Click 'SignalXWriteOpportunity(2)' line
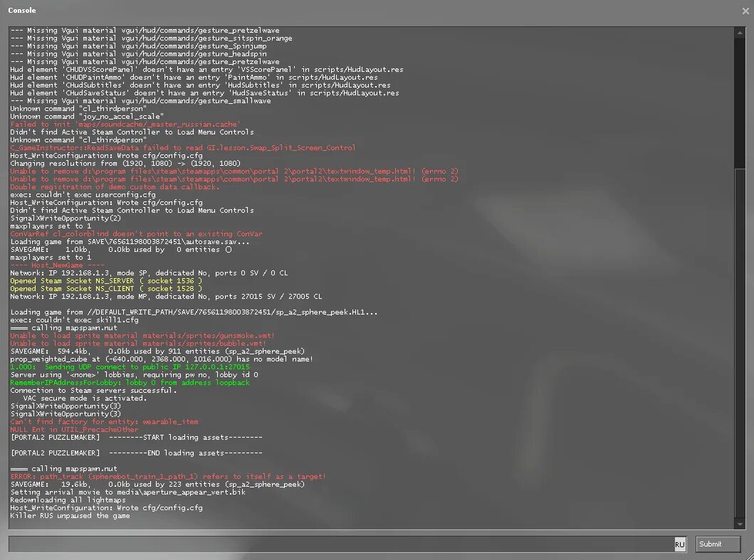This screenshot has width=754, height=560. pyautogui.click(x=66, y=218)
